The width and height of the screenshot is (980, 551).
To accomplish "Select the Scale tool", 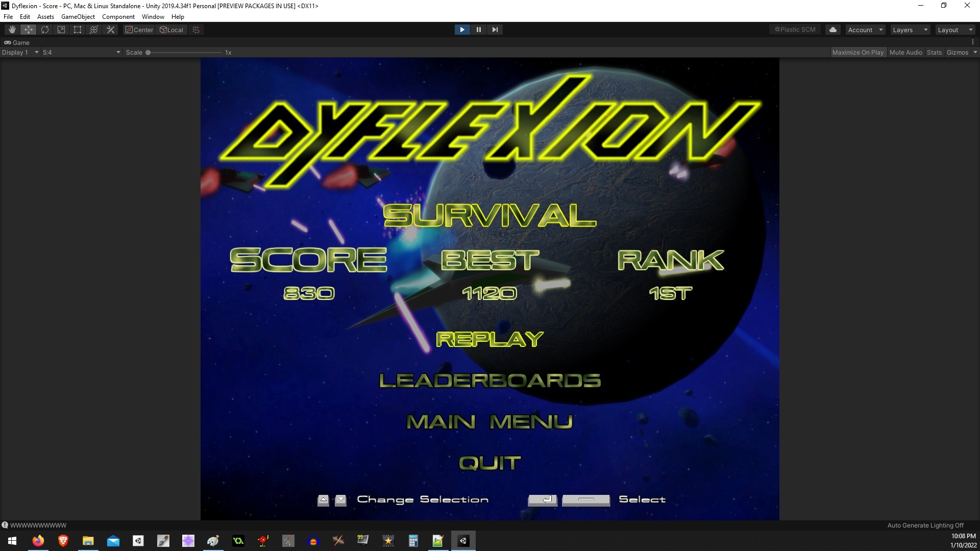I will point(61,30).
